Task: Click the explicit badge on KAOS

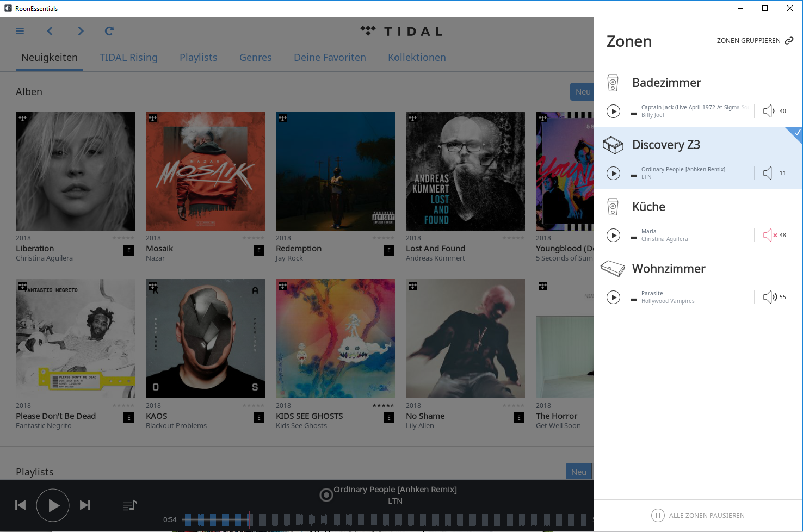Action: [x=259, y=418]
